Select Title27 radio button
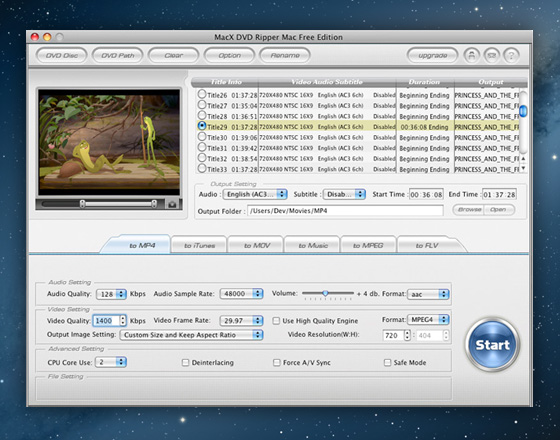Viewport: 560px width, 440px height. pos(202,105)
